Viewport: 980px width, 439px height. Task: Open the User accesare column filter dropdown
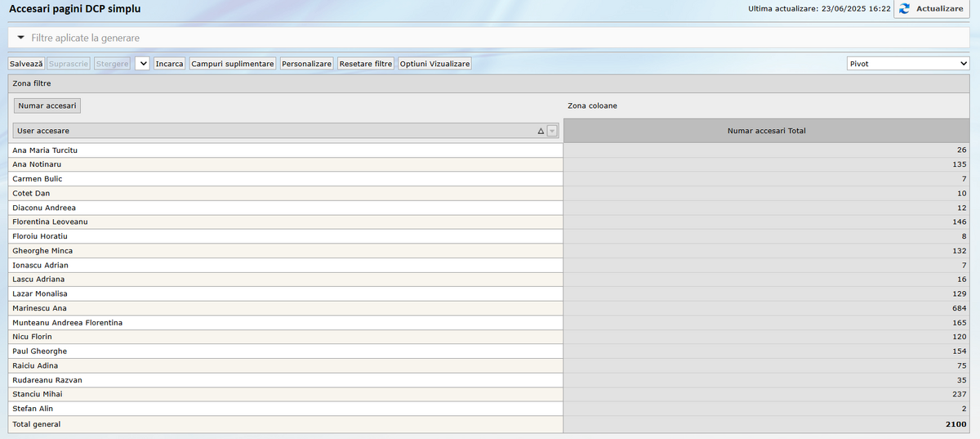tap(552, 131)
